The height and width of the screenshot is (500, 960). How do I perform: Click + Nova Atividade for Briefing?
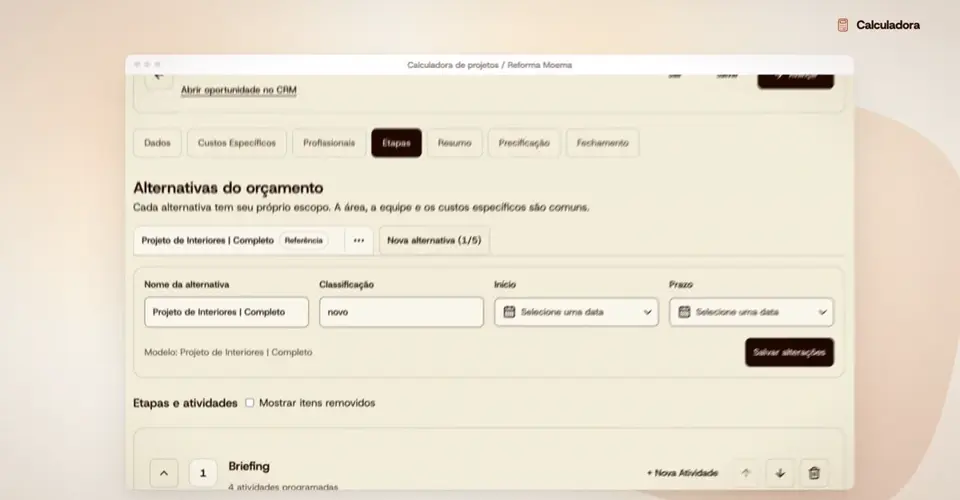[682, 473]
